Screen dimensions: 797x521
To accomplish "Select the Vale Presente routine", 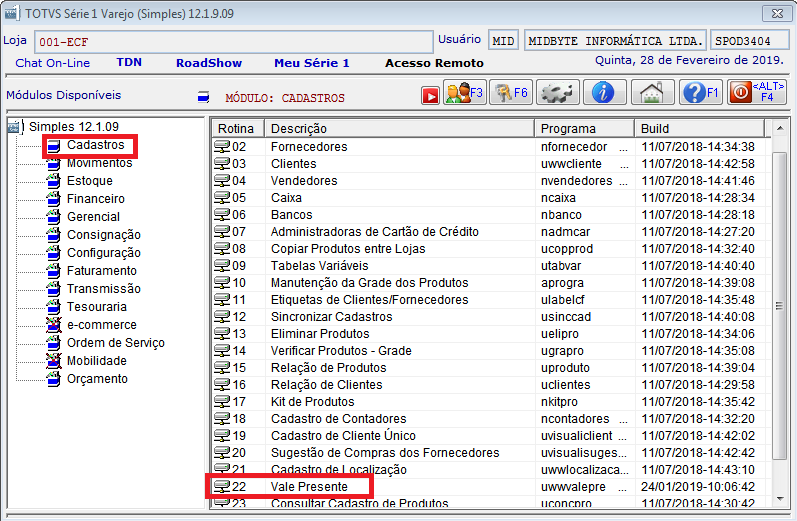I will point(309,486).
